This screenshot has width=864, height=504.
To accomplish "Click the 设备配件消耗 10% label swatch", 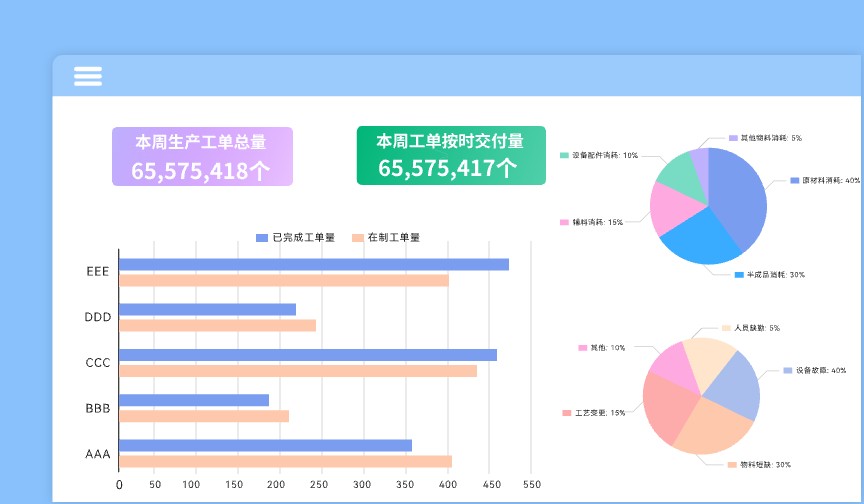I will (565, 155).
